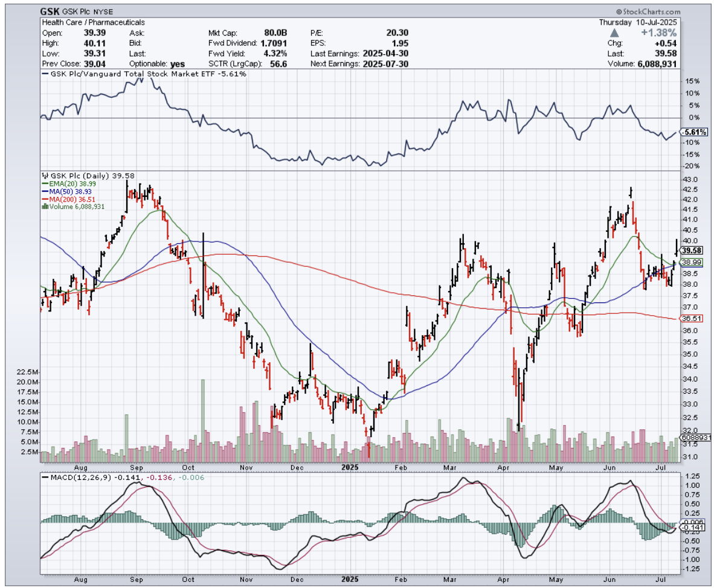Image resolution: width=714 pixels, height=588 pixels.
Task: Click the volume bars icon in legend
Action: 44,206
